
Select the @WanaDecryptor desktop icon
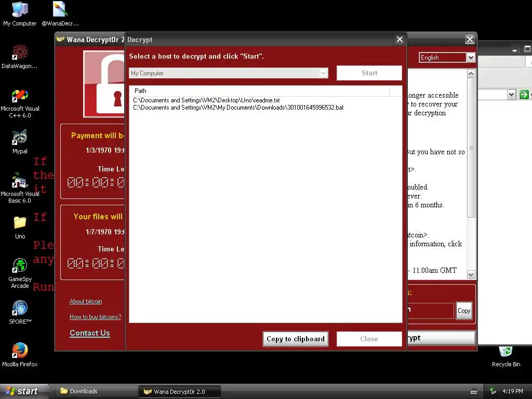click(60, 14)
